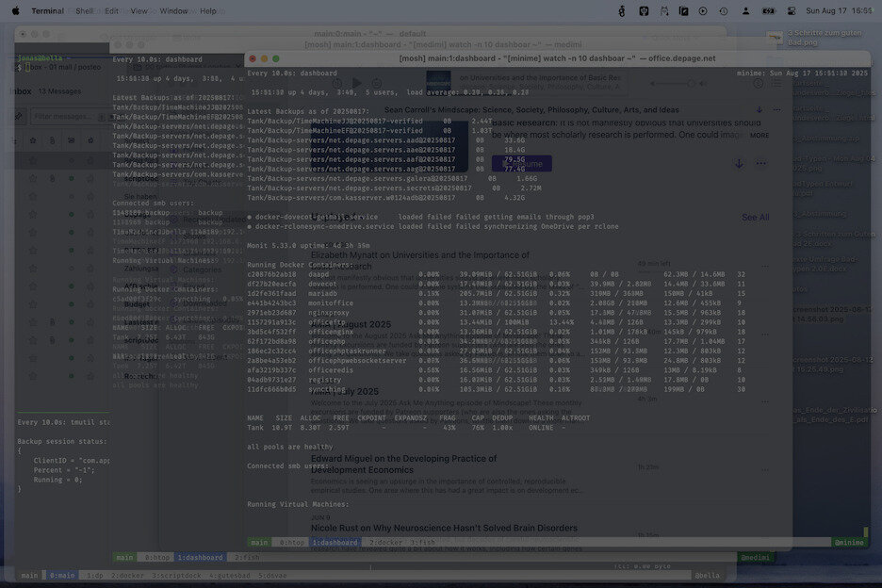Click the galera@20250817 backup line
Screen dimensions: 882x588
[391, 178]
